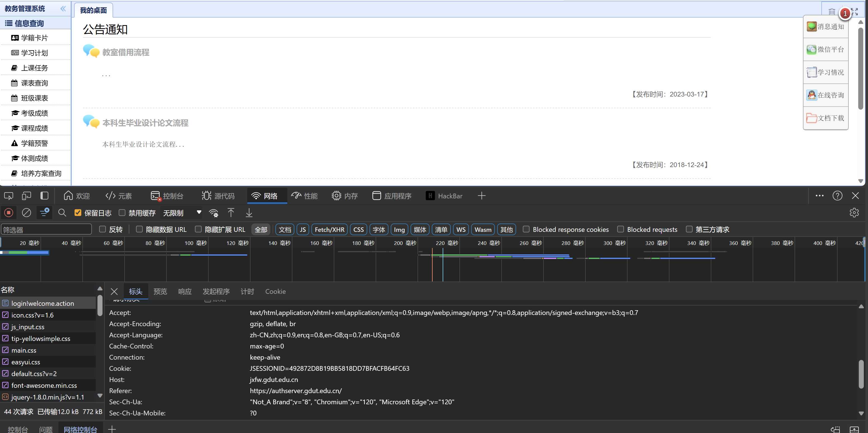
Task: Select jquery-1.8.0.min.js request
Action: (x=48, y=397)
